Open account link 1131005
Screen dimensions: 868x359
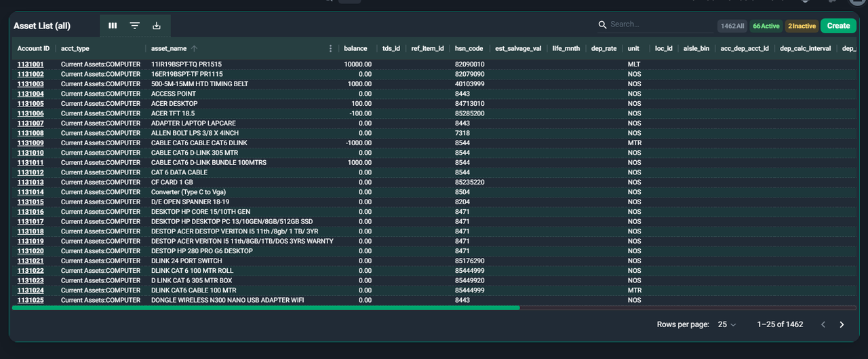(31, 103)
